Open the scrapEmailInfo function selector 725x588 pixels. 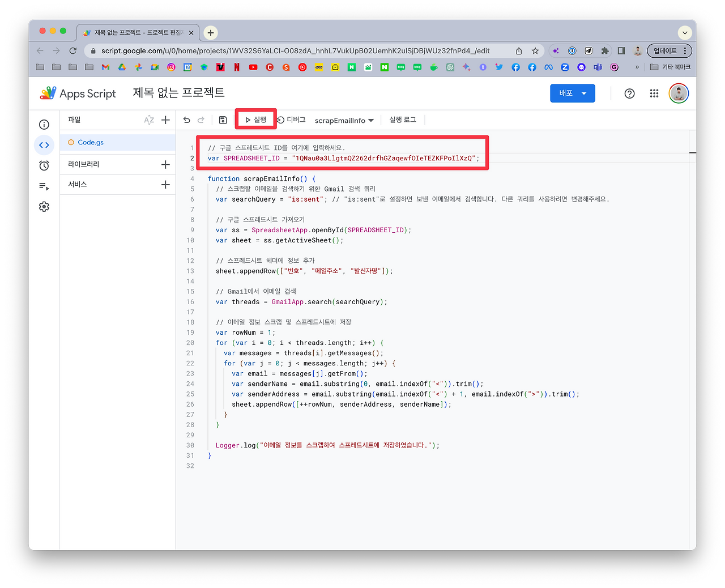point(344,120)
